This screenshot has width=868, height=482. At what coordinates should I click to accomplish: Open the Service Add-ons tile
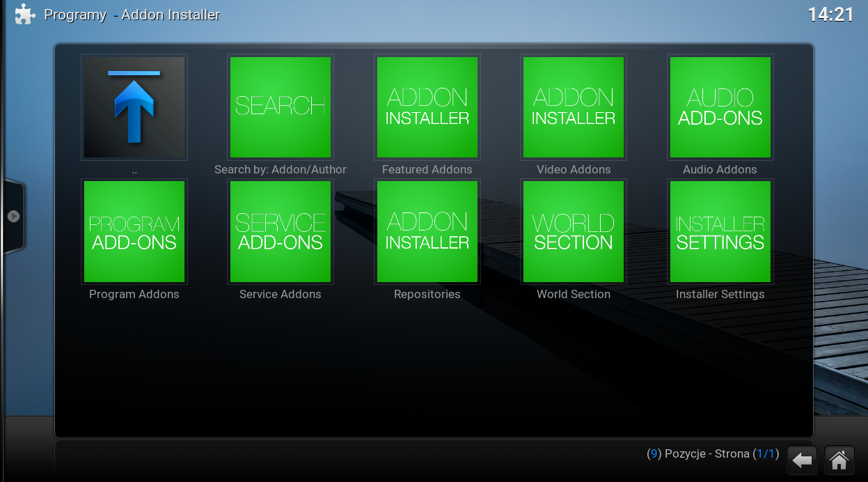click(x=281, y=232)
